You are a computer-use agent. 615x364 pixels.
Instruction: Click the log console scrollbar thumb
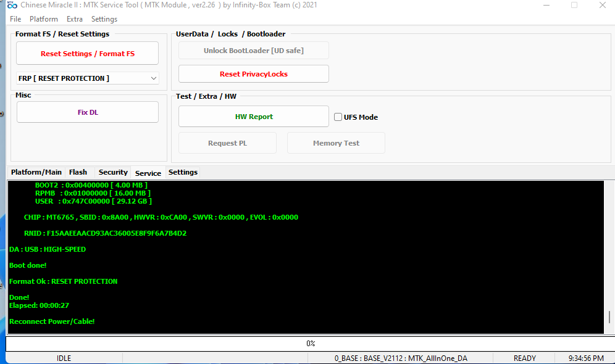tap(609, 317)
